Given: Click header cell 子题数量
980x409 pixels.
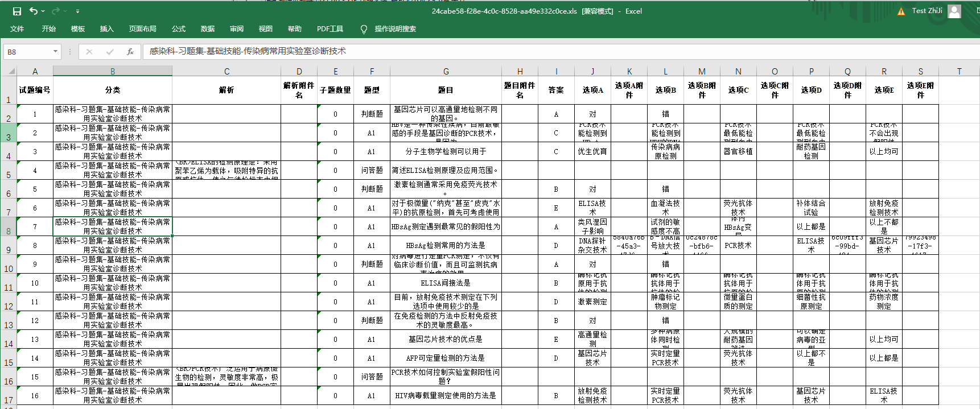Looking at the screenshot, I should 335,90.
